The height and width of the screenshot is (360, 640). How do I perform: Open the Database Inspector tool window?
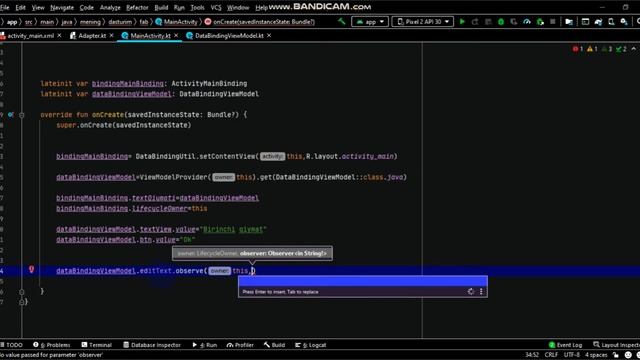152,345
